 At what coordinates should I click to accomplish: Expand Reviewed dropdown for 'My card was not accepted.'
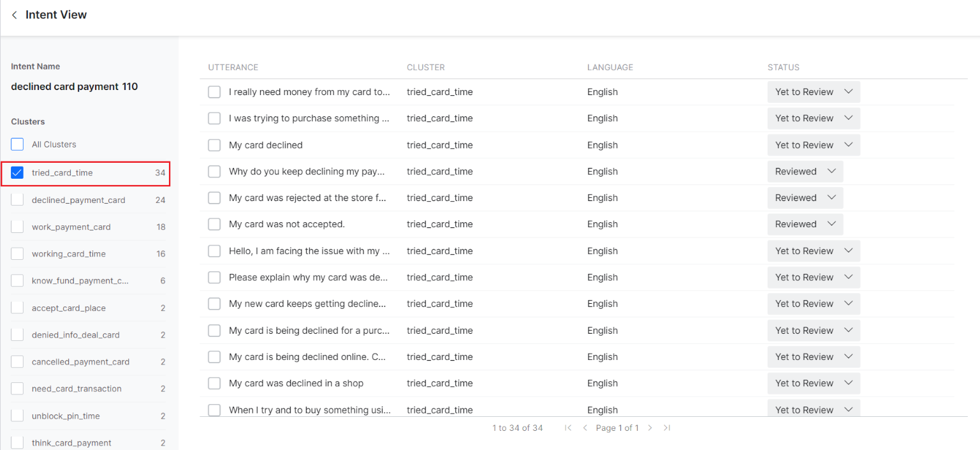pyautogui.click(x=805, y=224)
